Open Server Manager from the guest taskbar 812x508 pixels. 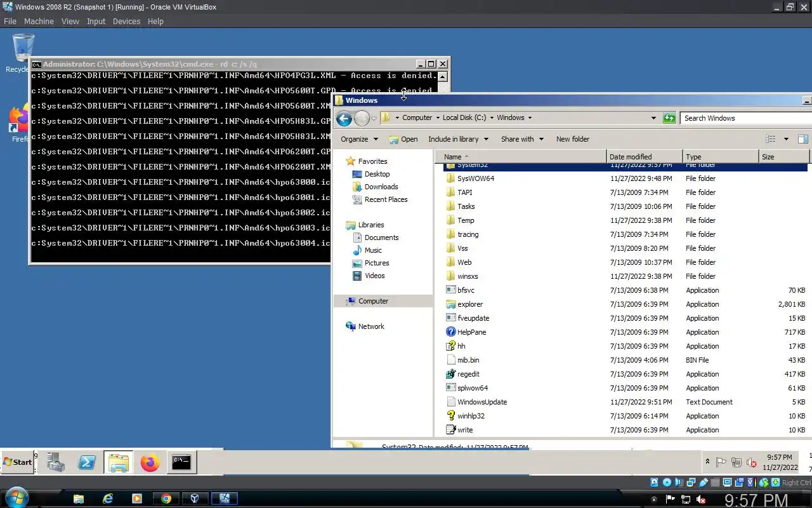tap(56, 462)
